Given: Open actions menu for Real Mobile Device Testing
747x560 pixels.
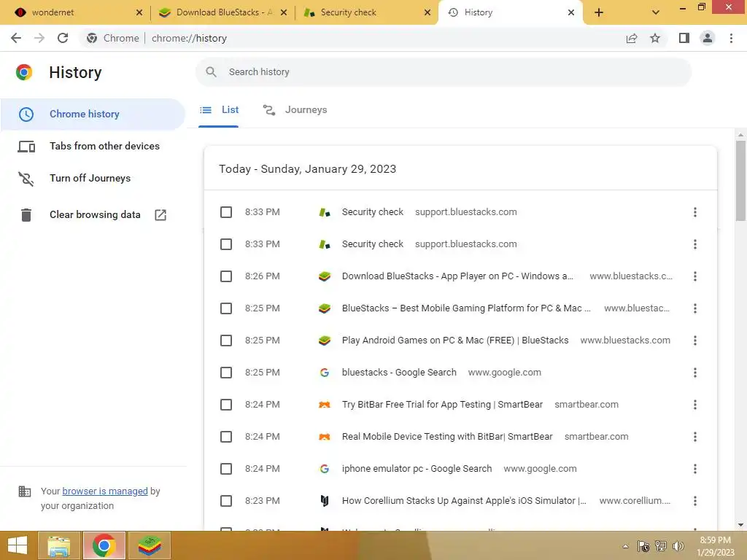Looking at the screenshot, I should [695, 437].
